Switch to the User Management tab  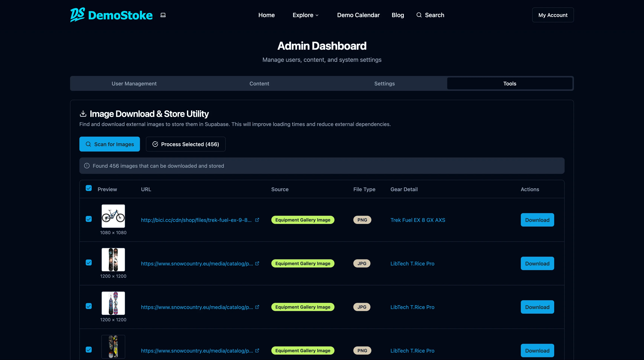point(134,83)
